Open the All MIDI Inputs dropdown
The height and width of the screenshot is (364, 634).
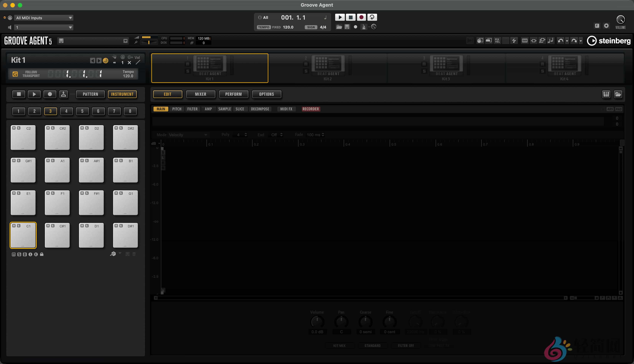[x=44, y=18]
